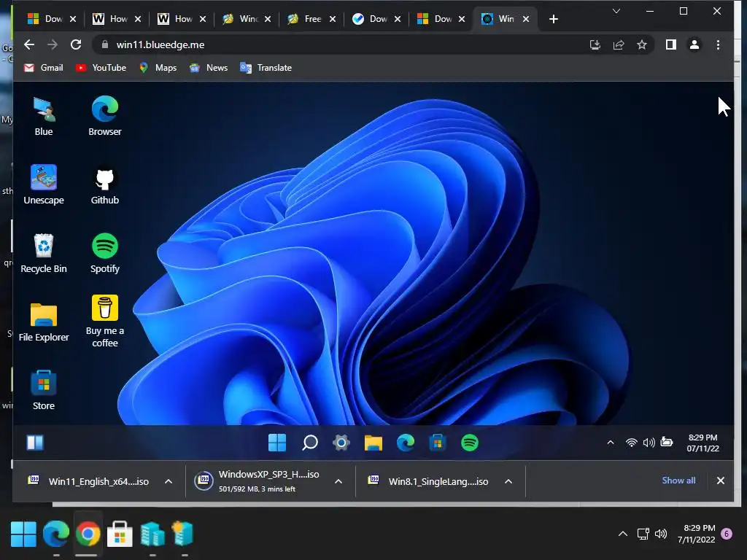Open the tab search dropdown
The height and width of the screenshot is (560, 747).
click(x=616, y=11)
